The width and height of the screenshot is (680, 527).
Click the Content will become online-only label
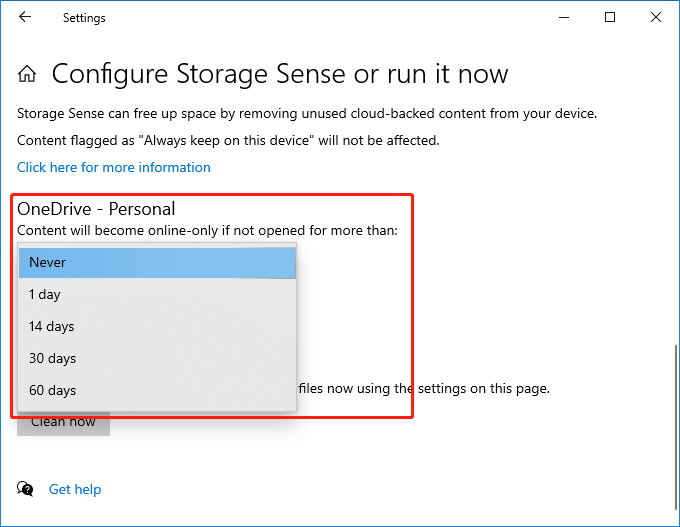[207, 231]
